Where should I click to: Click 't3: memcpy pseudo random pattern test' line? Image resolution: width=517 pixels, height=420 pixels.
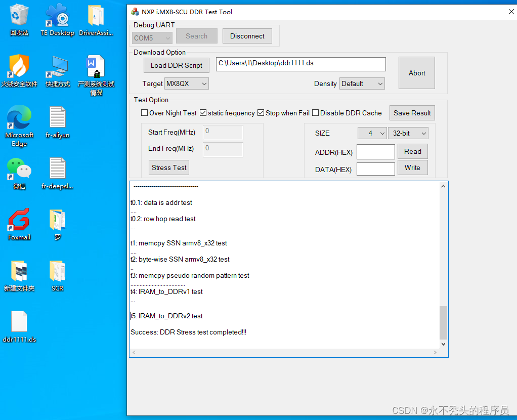(190, 275)
